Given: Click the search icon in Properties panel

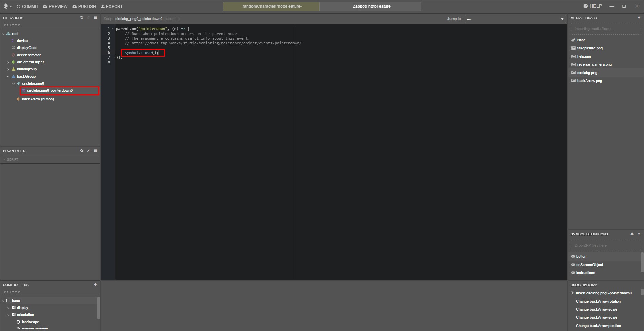Looking at the screenshot, I should click(x=82, y=151).
